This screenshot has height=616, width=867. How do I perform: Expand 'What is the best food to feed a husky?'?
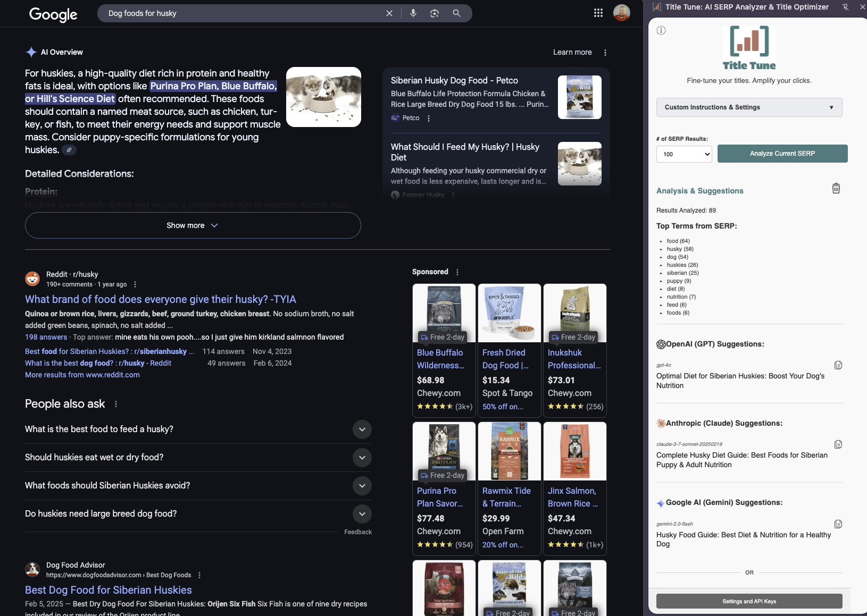click(198, 429)
